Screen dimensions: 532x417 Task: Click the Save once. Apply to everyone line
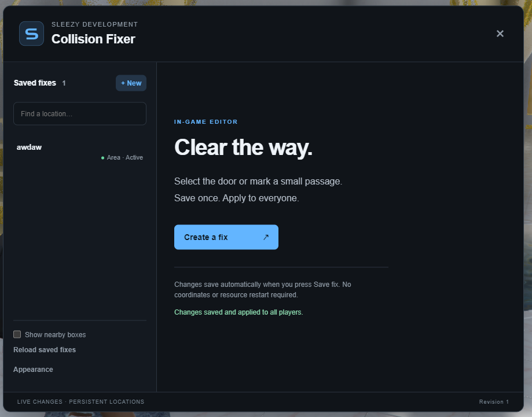237,198
